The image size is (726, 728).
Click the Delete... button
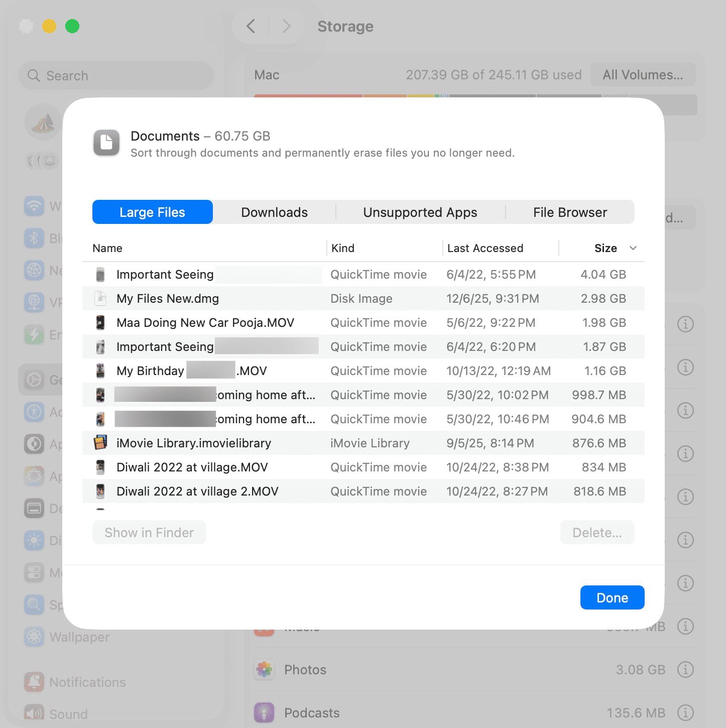pos(597,532)
